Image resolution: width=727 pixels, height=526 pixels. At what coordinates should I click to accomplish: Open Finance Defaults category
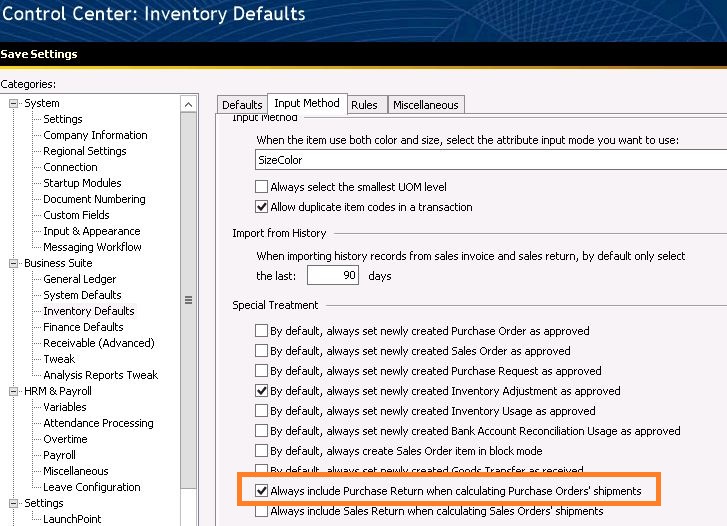[83, 327]
